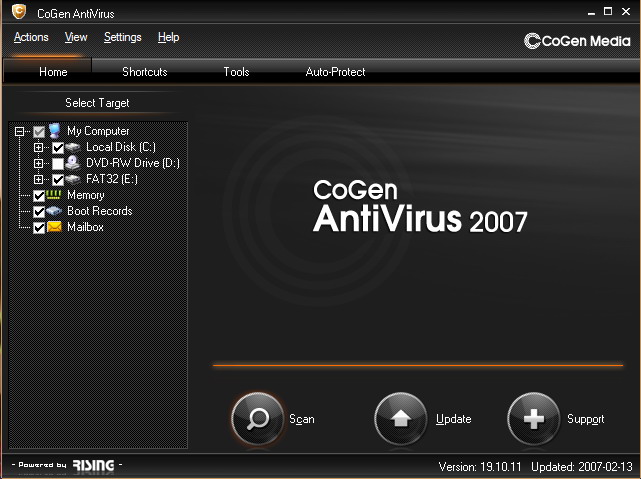Image resolution: width=641 pixels, height=479 pixels.
Task: Open the Actions menu
Action: [31, 37]
